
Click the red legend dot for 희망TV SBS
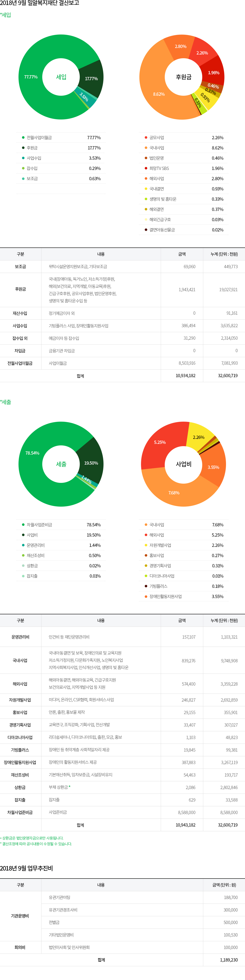tap(146, 168)
